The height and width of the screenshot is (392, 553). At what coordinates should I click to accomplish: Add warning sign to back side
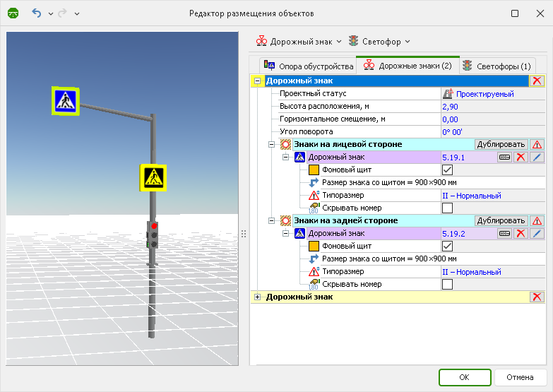point(537,221)
